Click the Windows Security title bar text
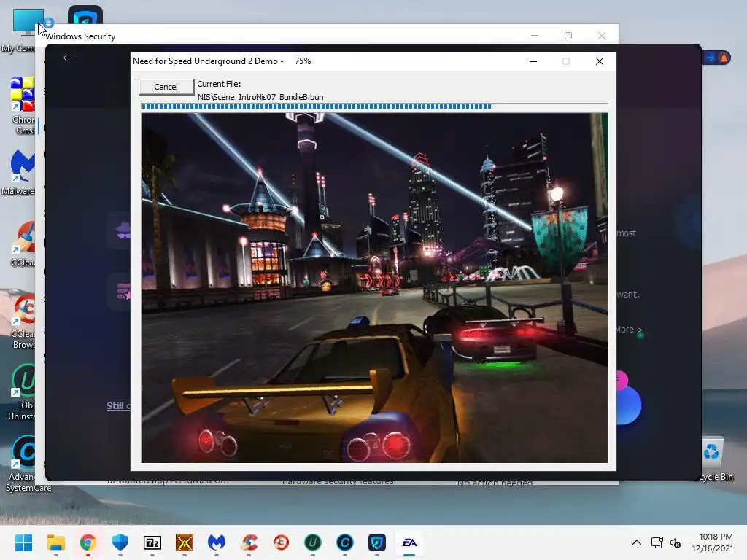 tap(80, 36)
